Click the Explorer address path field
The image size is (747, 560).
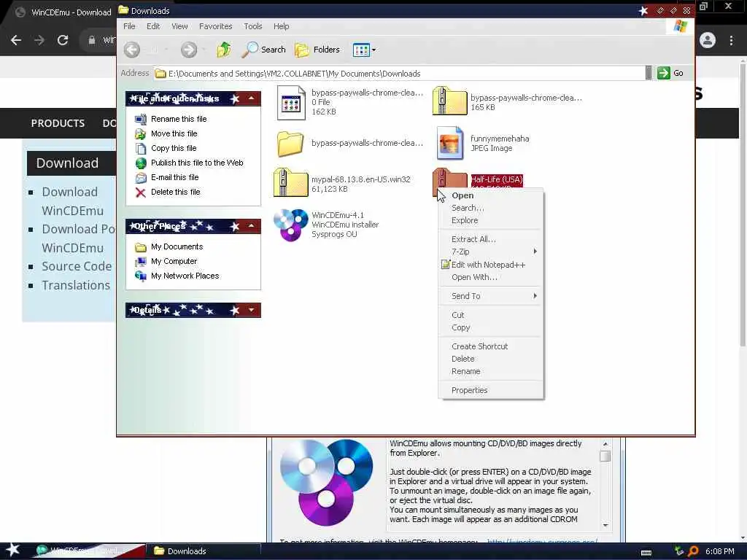click(399, 74)
